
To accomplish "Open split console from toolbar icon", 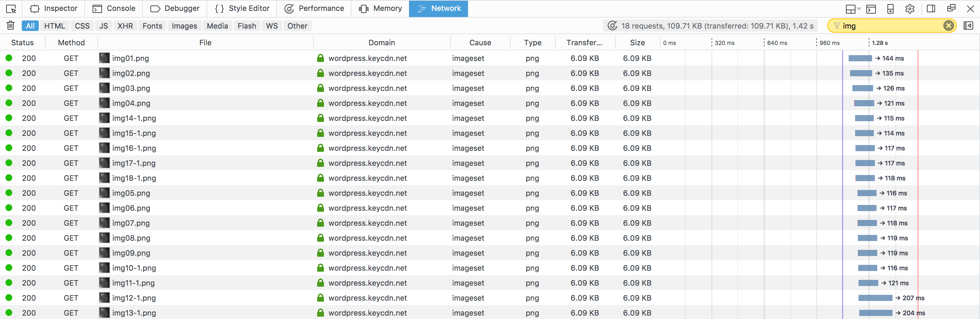I will pos(871,9).
